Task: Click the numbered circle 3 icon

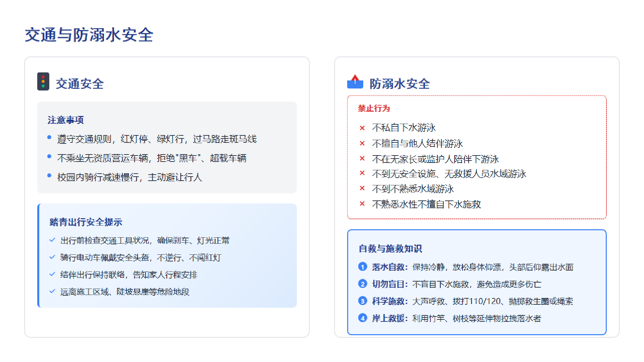Action: click(x=363, y=301)
